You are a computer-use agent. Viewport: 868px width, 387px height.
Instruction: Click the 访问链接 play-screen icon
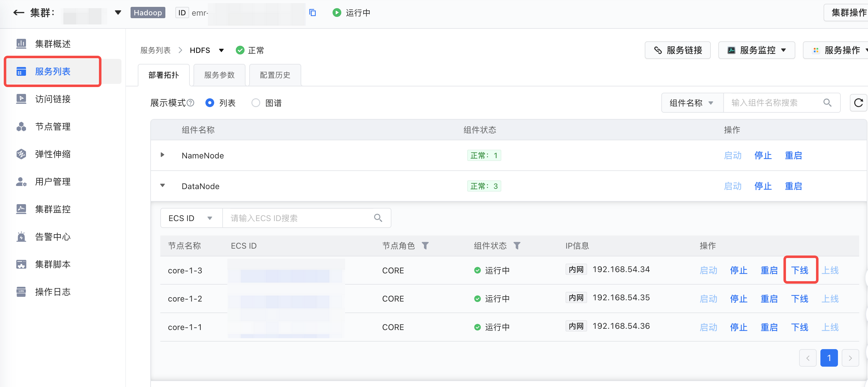pos(21,99)
